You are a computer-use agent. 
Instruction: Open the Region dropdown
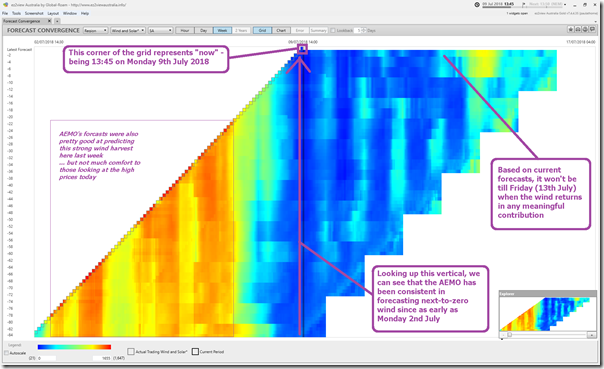pos(95,30)
